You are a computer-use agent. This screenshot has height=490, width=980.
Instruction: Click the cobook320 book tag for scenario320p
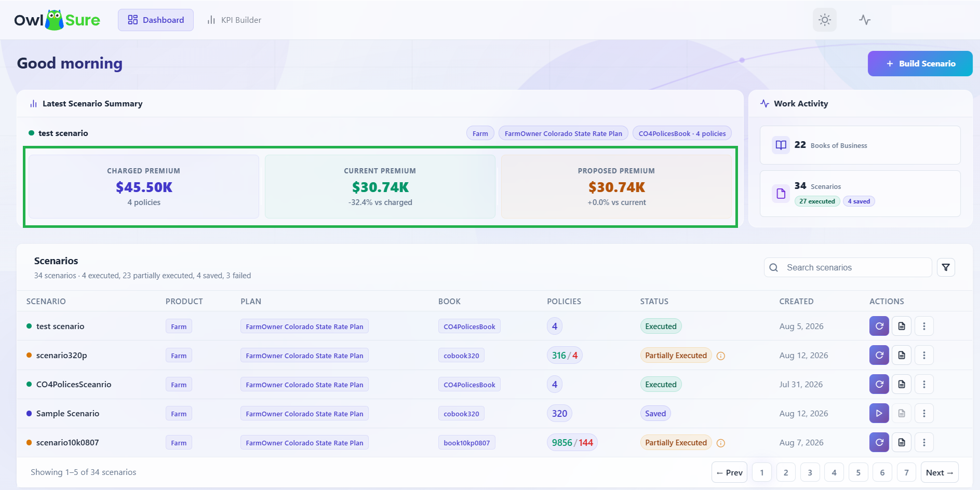461,356
